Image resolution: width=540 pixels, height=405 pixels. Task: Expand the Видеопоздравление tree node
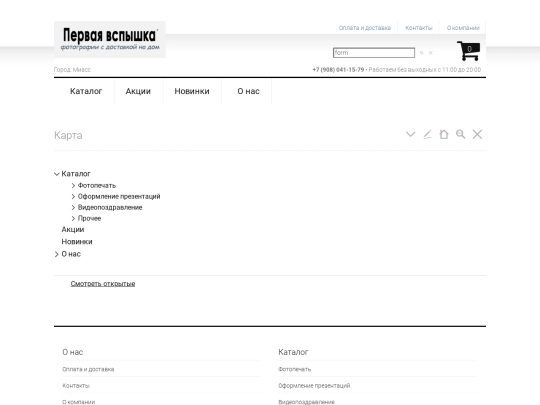pos(73,207)
